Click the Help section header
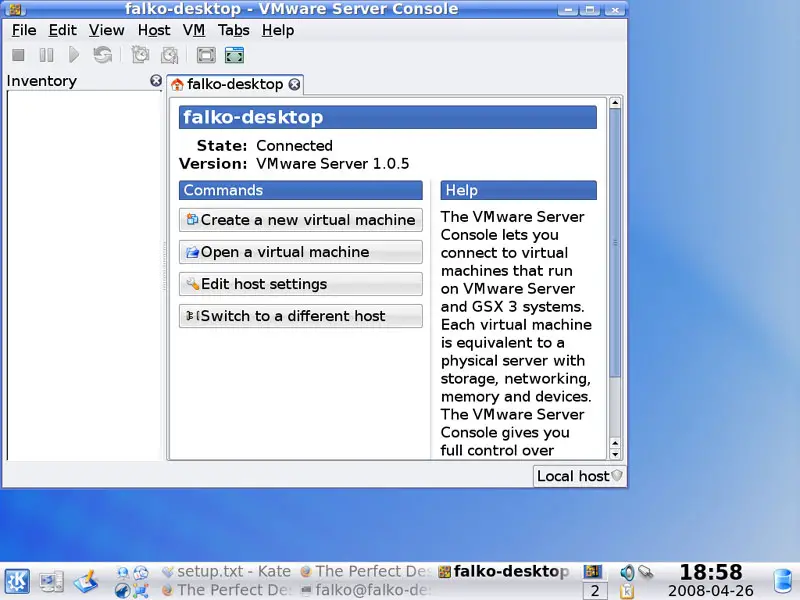This screenshot has height=600, width=800. click(x=518, y=190)
